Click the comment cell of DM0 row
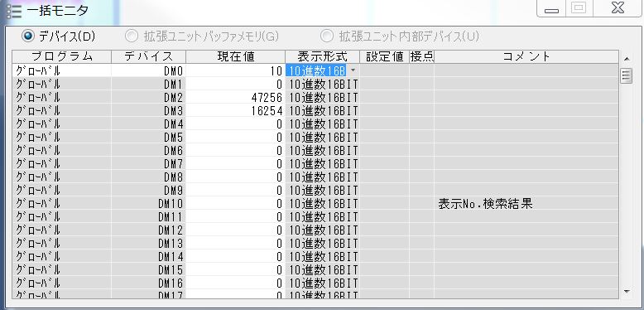This screenshot has height=310, width=644. [x=526, y=70]
